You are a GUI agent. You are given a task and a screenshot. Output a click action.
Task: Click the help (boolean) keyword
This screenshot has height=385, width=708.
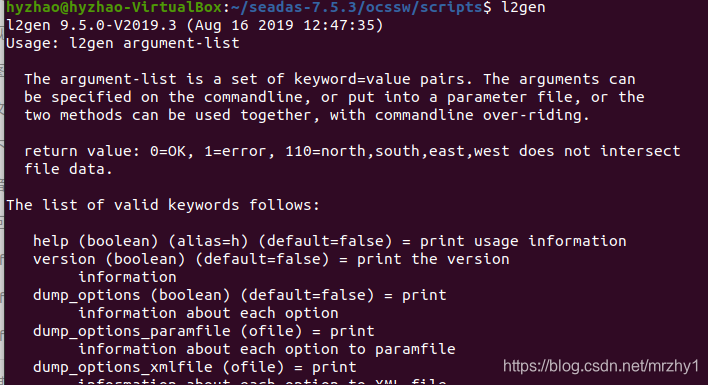tap(95, 241)
